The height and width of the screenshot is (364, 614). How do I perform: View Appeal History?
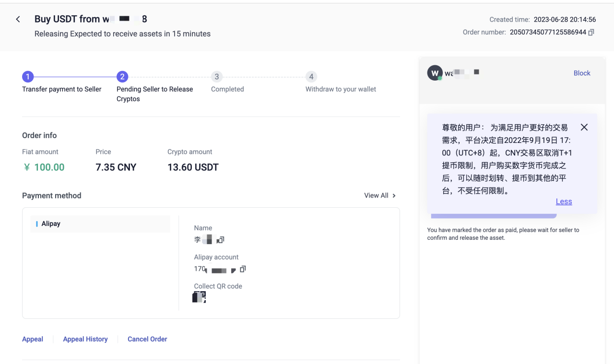[x=85, y=339]
